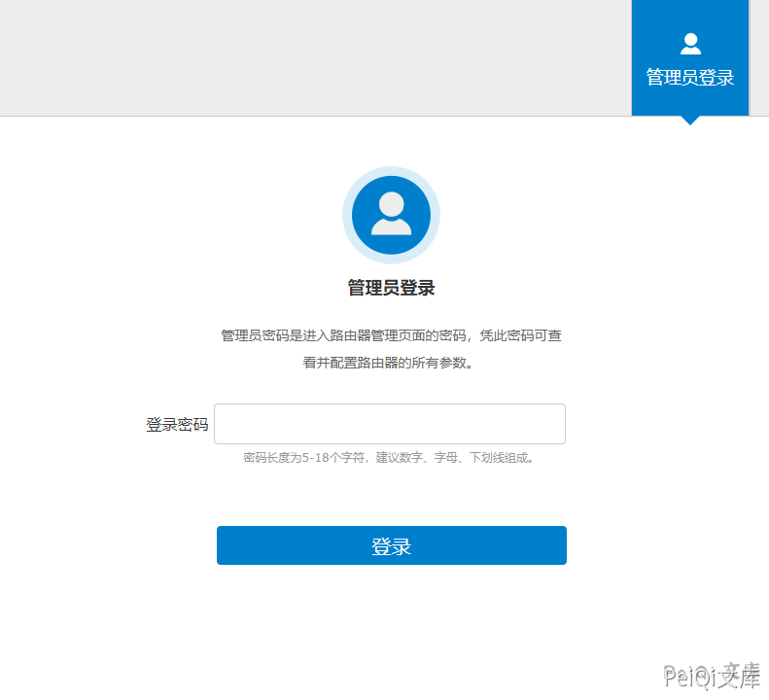Screen dimensions: 769x700
Task: Select the 管理员登录 tab label in header
Action: coord(690,78)
